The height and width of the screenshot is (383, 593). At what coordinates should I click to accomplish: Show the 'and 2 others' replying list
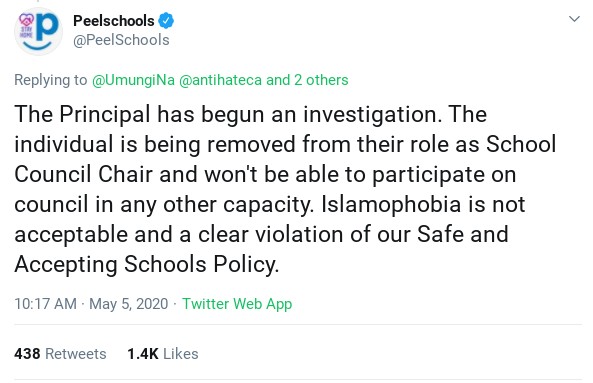(307, 80)
